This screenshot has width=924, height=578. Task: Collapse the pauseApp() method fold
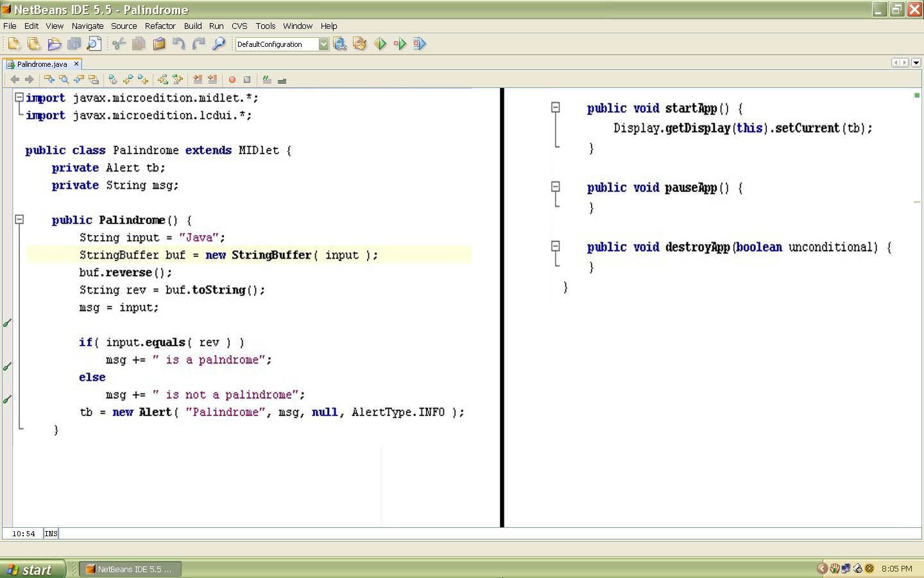coord(556,187)
